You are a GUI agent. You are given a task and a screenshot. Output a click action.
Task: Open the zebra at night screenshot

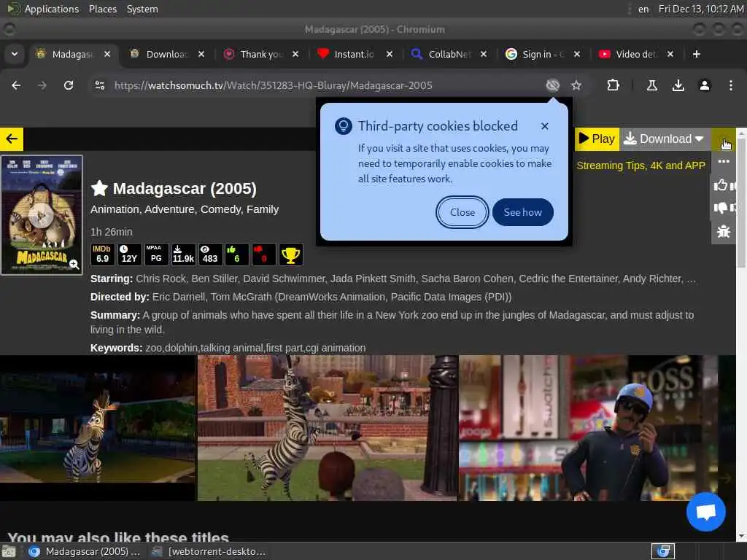click(98, 427)
